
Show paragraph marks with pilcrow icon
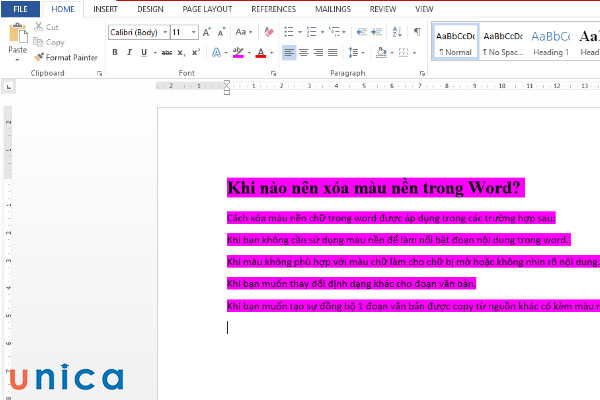(x=417, y=32)
